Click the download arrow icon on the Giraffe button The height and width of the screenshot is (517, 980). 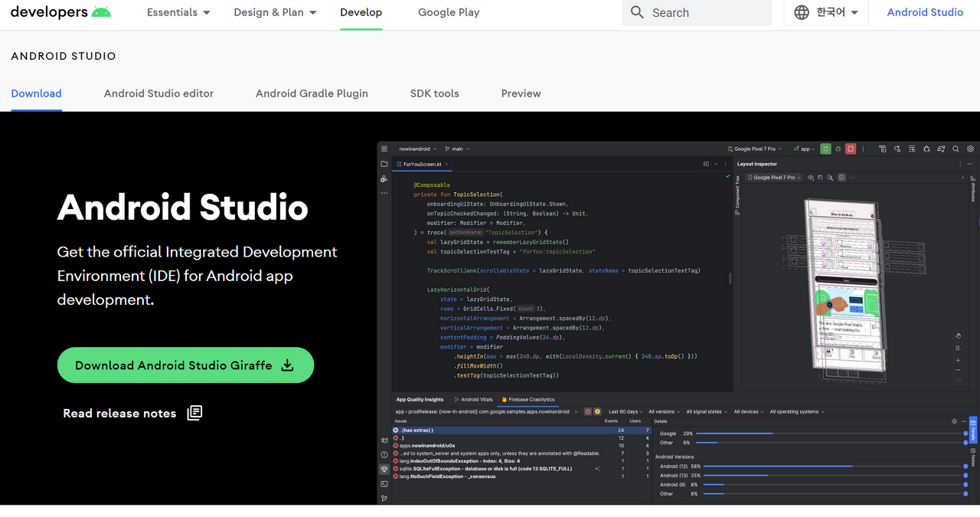pyautogui.click(x=288, y=365)
